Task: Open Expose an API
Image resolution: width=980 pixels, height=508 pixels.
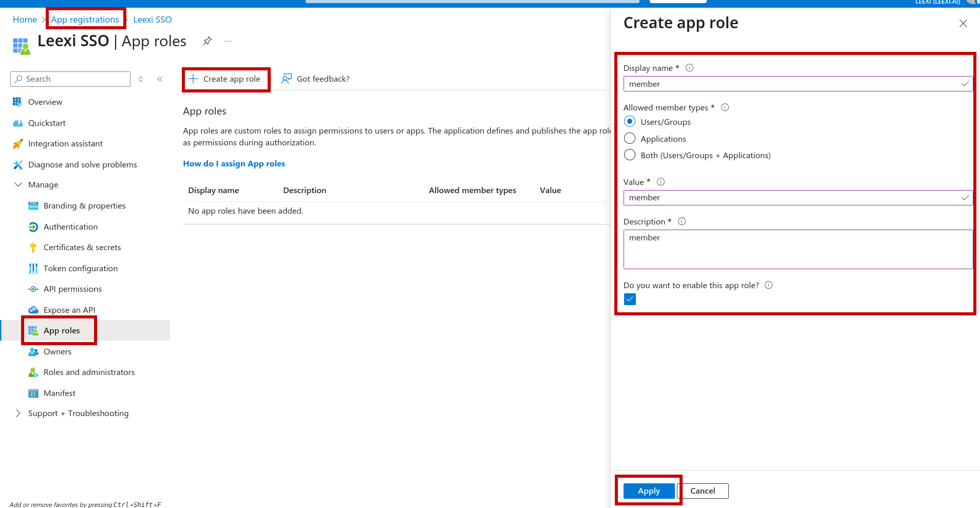Action: tap(69, 310)
